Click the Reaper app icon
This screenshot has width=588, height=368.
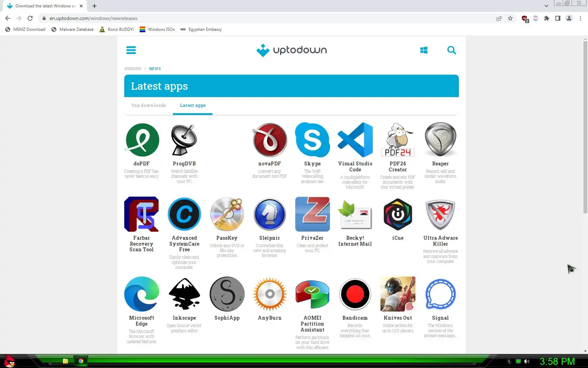coord(441,140)
